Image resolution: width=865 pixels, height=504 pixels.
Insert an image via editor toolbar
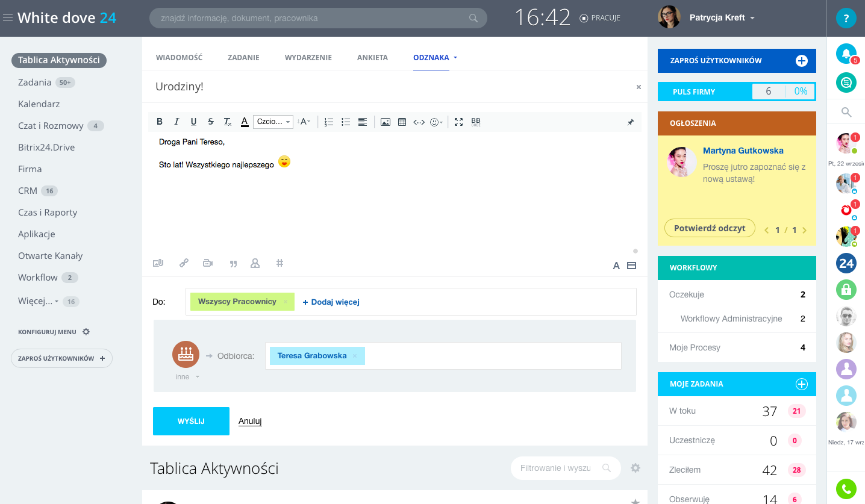click(x=386, y=122)
